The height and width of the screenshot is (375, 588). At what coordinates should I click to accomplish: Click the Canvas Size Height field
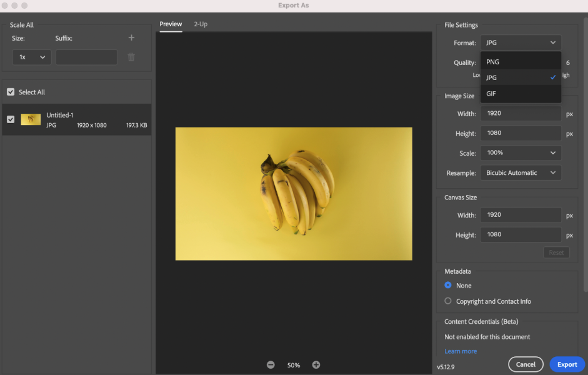(521, 234)
